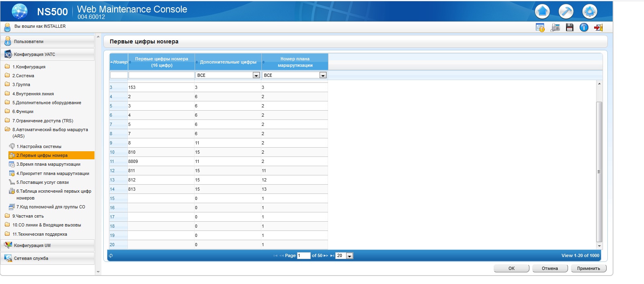Click the Отмена button
The image size is (644, 284).
point(550,268)
